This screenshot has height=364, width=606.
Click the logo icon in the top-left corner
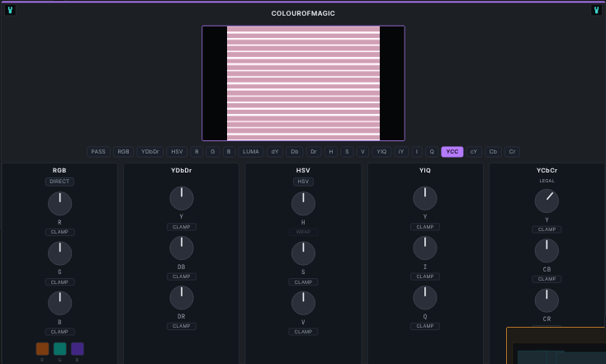pyautogui.click(x=10, y=11)
